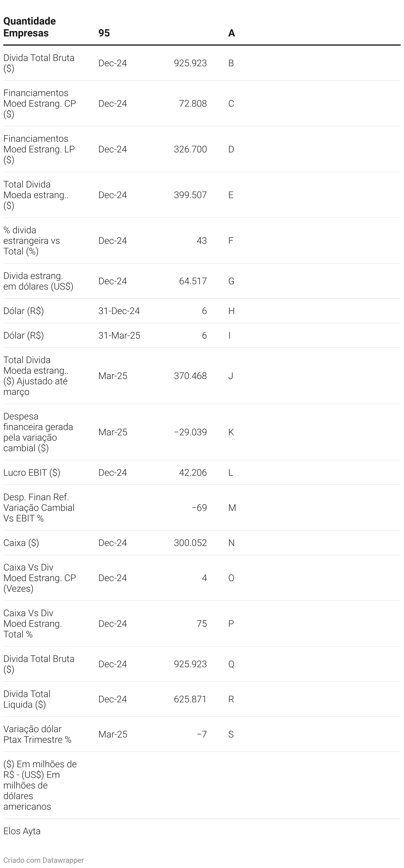The width and height of the screenshot is (404, 868).
Task: Click the "Quantidade Empresas" column header
Action: click(x=29, y=27)
